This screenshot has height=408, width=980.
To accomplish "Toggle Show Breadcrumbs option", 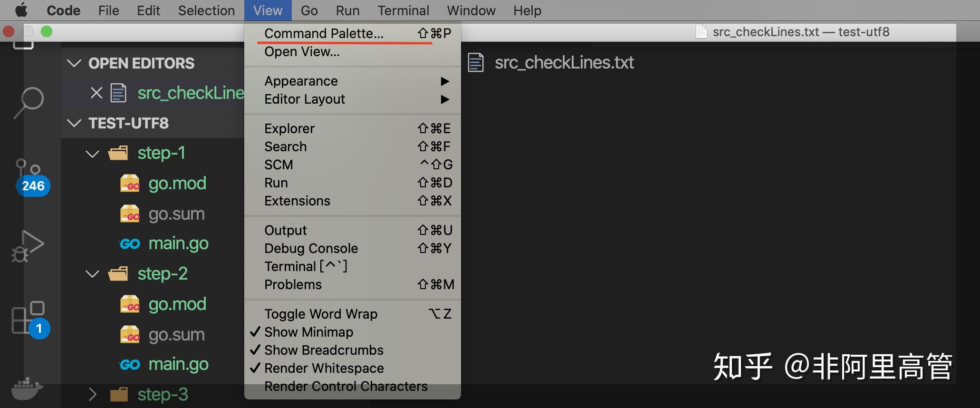I will 324,350.
